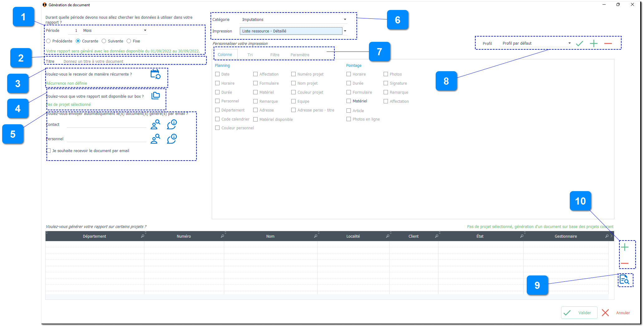Tick the Numéro projet checkbox
The height and width of the screenshot is (327, 644).
click(x=293, y=74)
